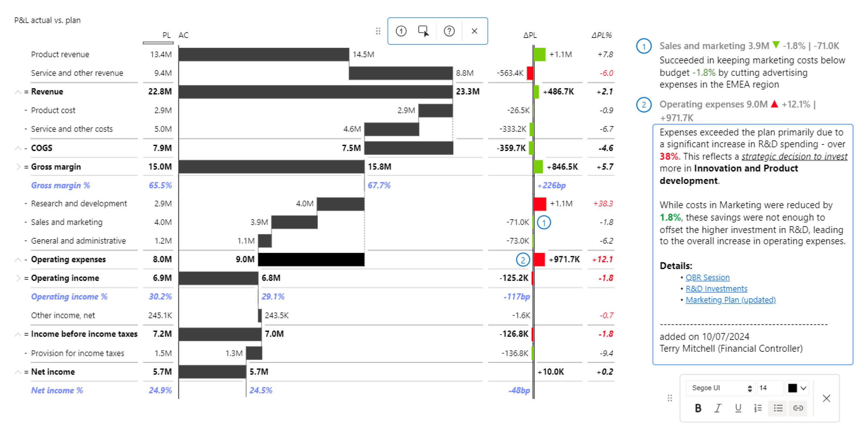
Task: Toggle bold text formatting
Action: pos(697,408)
